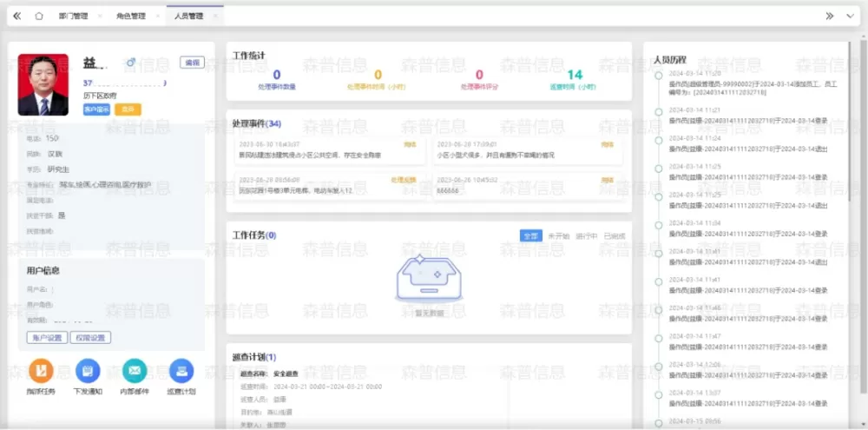Click the male gender icon beside the name
The height and width of the screenshot is (430, 868).
(131, 63)
